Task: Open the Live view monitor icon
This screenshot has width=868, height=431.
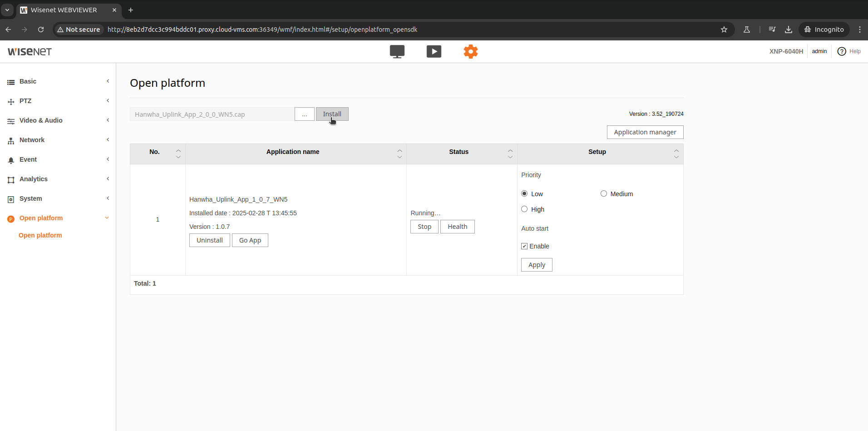Action: coord(397,51)
